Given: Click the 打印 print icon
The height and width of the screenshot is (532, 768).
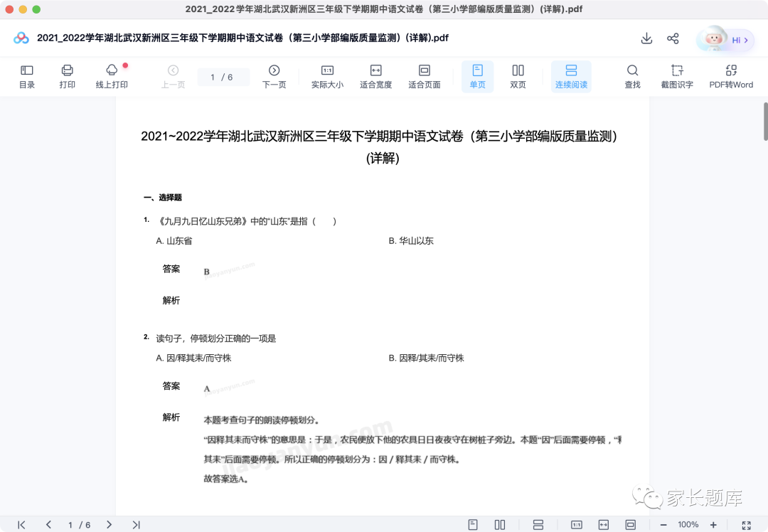Looking at the screenshot, I should (67, 77).
